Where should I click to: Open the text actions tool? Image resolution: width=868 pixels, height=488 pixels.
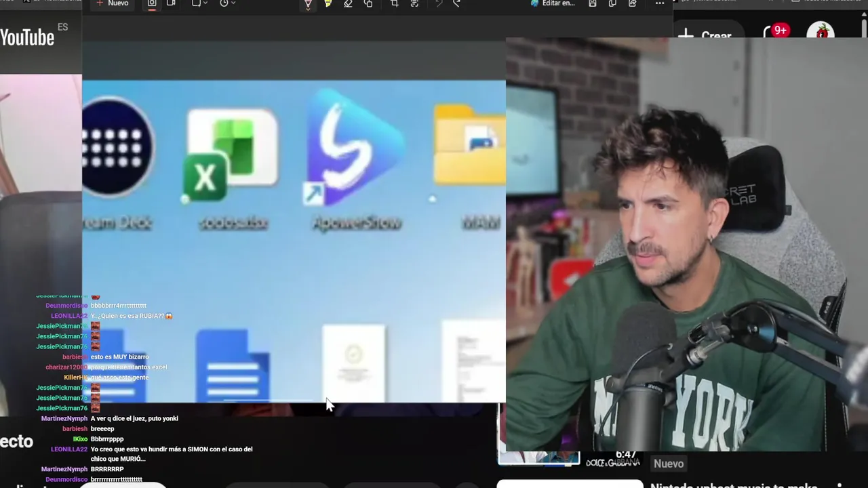click(414, 3)
